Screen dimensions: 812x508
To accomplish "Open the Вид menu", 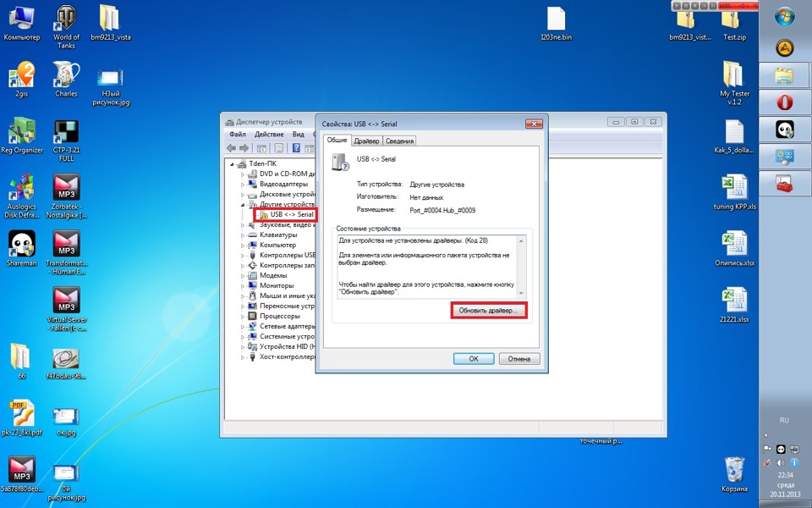I will coord(299,135).
